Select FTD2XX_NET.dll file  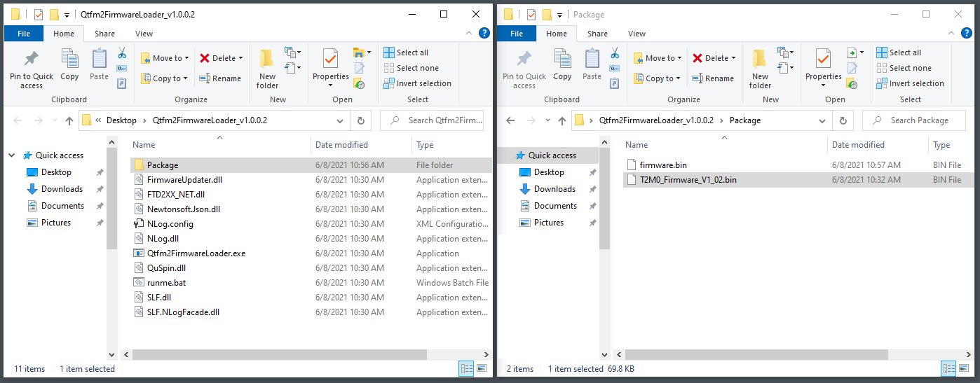[x=176, y=195]
